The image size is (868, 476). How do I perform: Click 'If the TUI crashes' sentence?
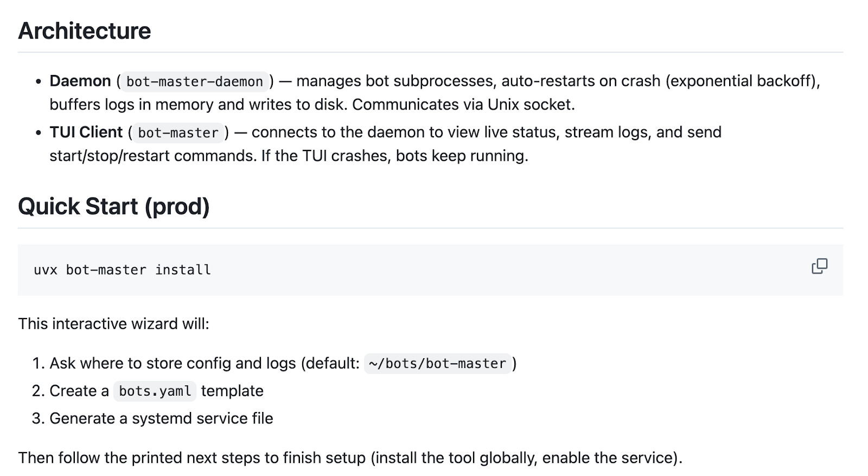click(394, 156)
